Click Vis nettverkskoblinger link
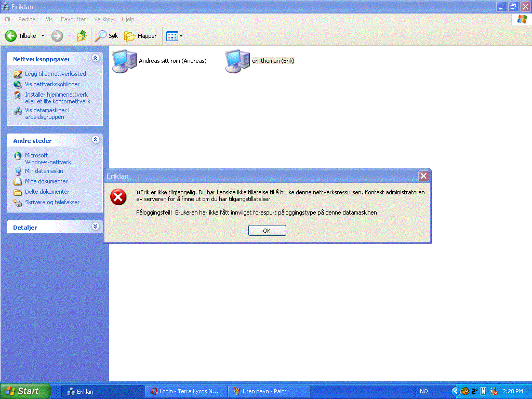The height and width of the screenshot is (399, 532). 52,84
